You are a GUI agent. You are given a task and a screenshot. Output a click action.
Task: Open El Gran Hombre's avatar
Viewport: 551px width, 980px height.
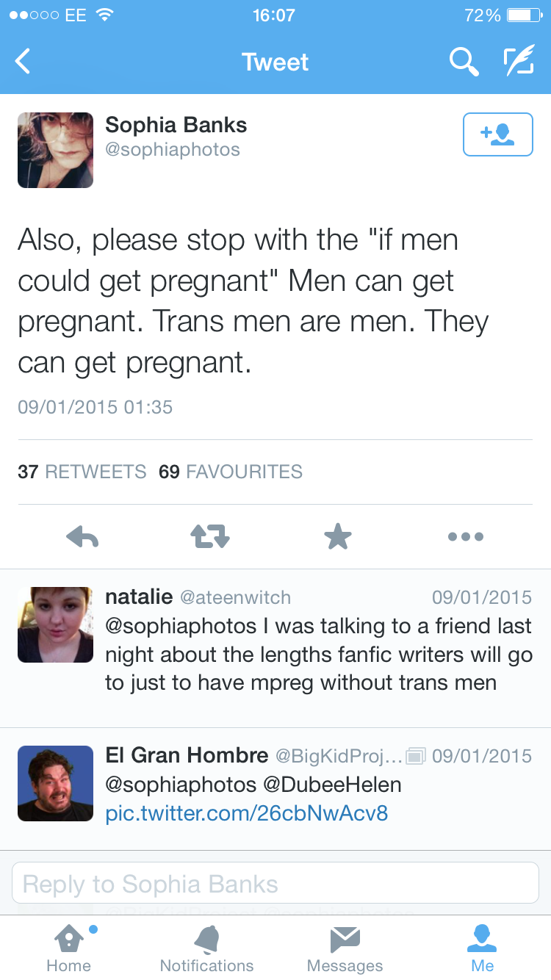[55, 783]
